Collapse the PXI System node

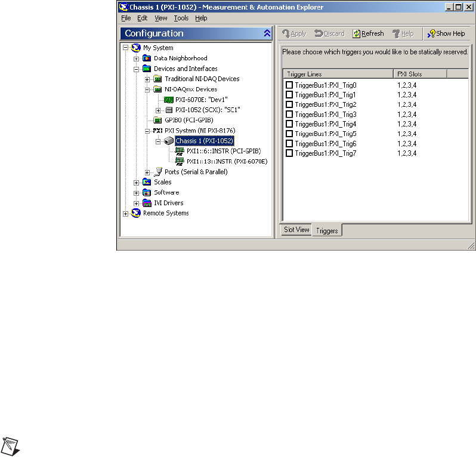point(147,131)
